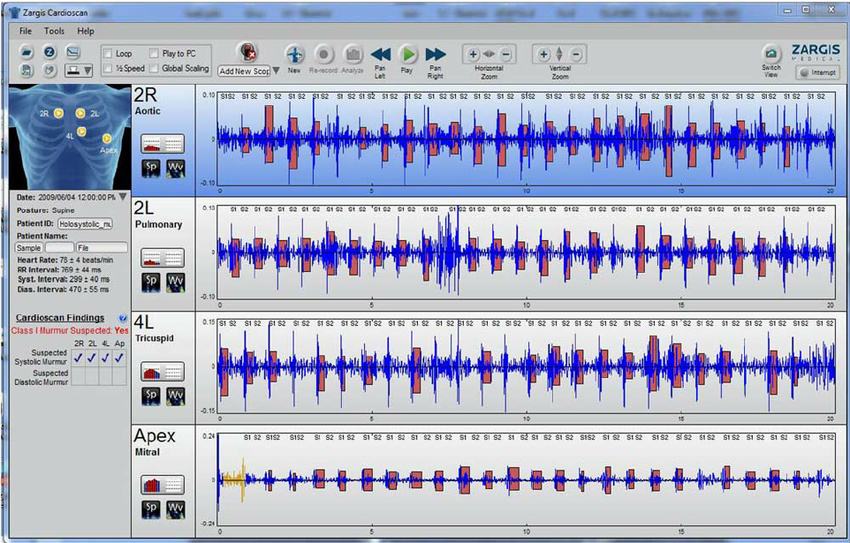
Task: Open dropdown beside the stethoscope device icon
Action: (89, 70)
